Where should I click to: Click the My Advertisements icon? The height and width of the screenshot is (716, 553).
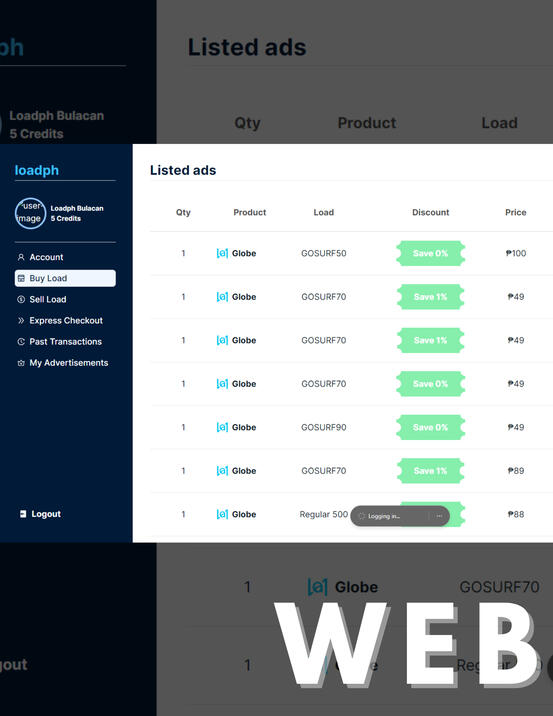pos(21,363)
